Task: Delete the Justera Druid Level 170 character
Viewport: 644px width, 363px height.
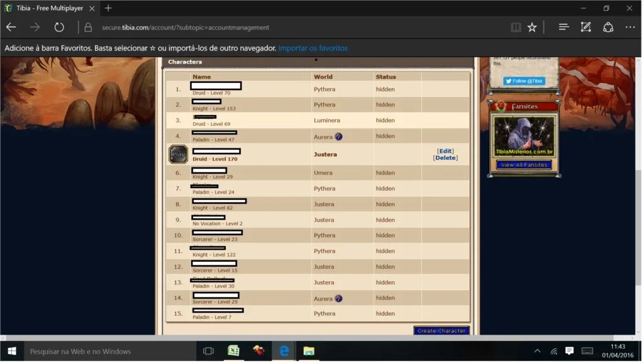Action: pos(446,158)
